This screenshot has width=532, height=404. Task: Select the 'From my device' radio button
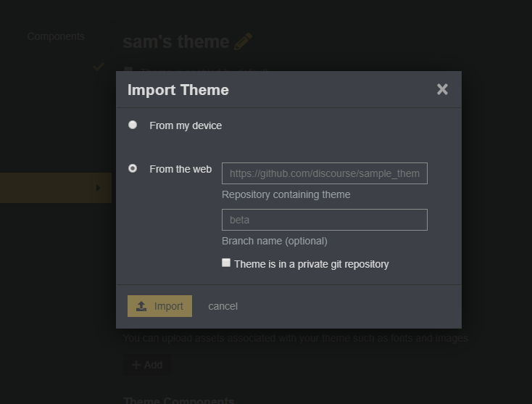tap(133, 125)
